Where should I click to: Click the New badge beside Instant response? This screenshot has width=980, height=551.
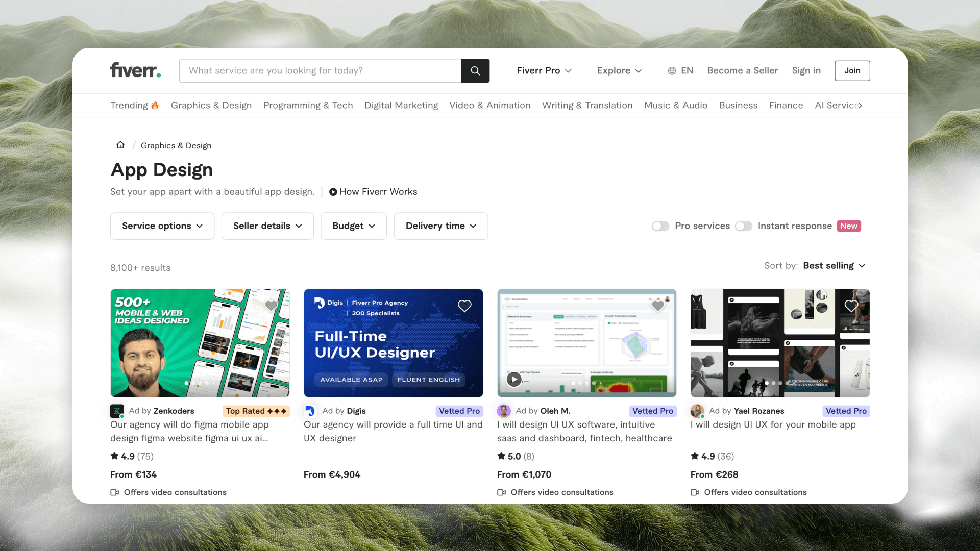[849, 226]
